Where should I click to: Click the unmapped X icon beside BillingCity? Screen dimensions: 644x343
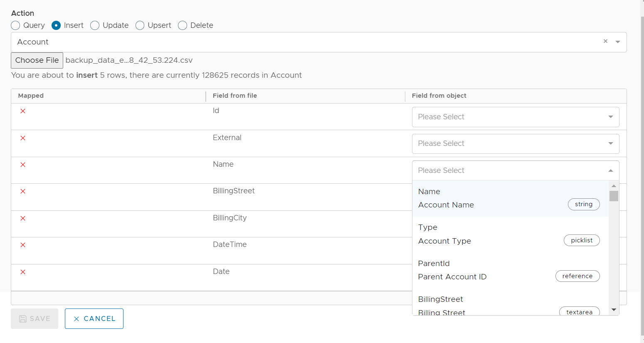tap(23, 218)
